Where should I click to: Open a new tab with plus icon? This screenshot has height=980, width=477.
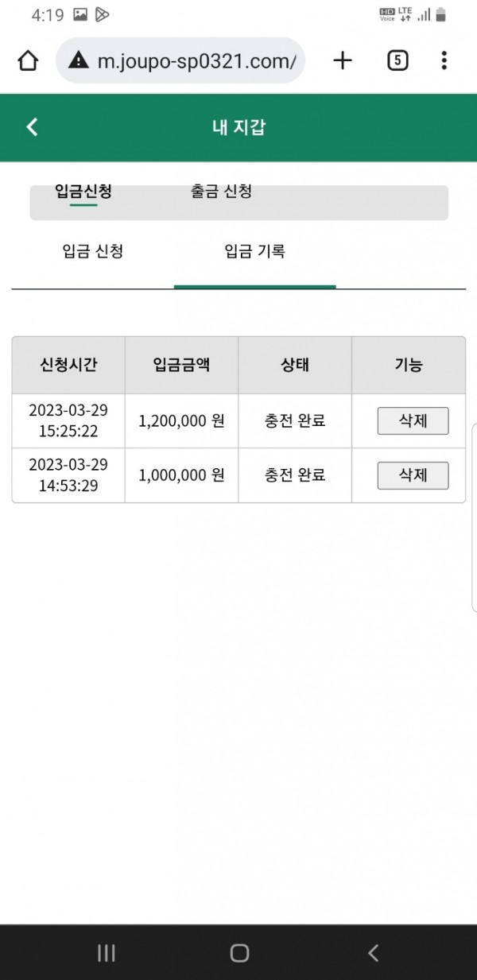pos(342,60)
